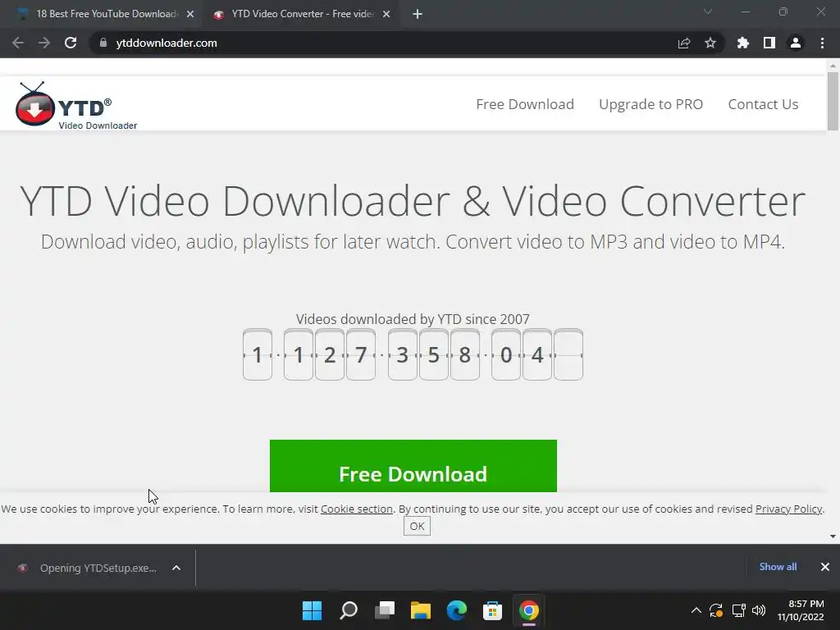The image size is (840, 630).
Task: Click the page vertical scrollbar thumb
Action: click(x=833, y=101)
